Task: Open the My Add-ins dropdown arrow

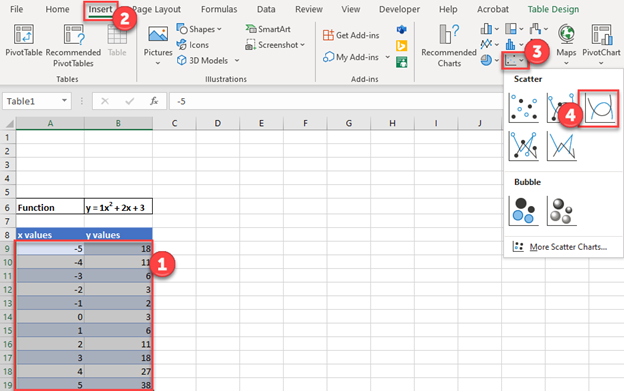Action: pos(387,57)
